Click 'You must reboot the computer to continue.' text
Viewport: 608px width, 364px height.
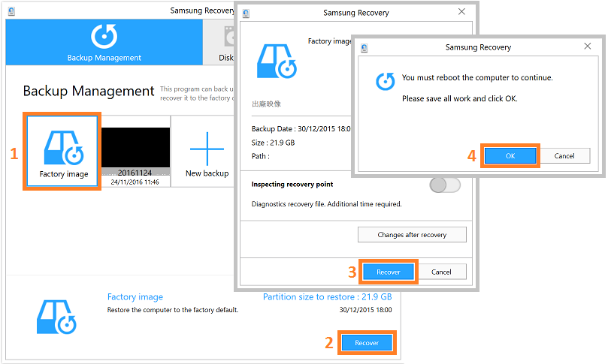tap(477, 77)
